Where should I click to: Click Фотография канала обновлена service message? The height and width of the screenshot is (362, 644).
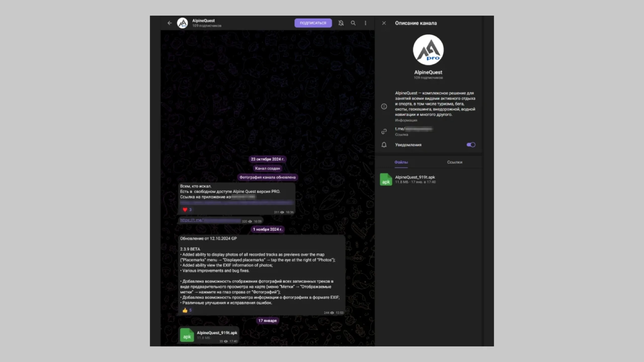point(267,177)
